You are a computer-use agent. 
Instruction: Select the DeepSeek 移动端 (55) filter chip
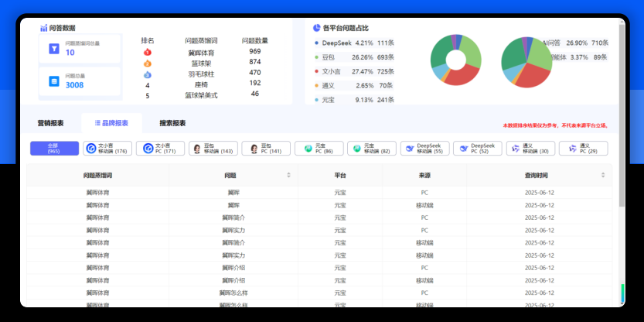point(424,149)
